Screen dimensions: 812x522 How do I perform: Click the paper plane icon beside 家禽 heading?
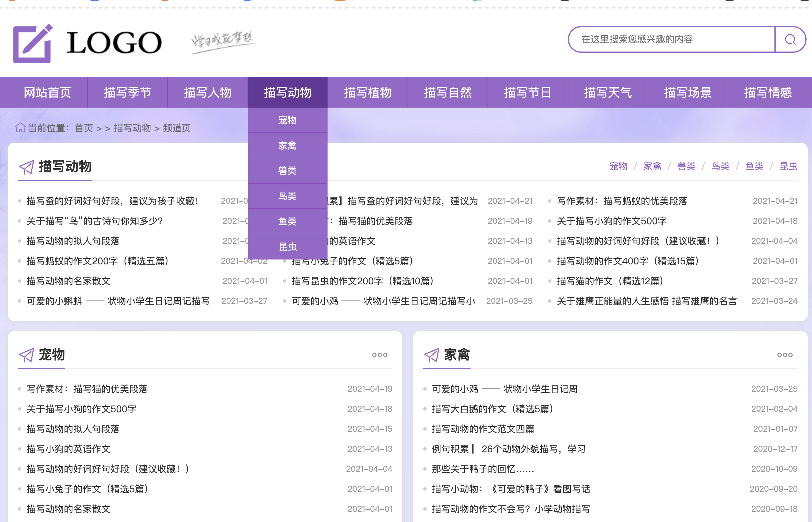[431, 355]
